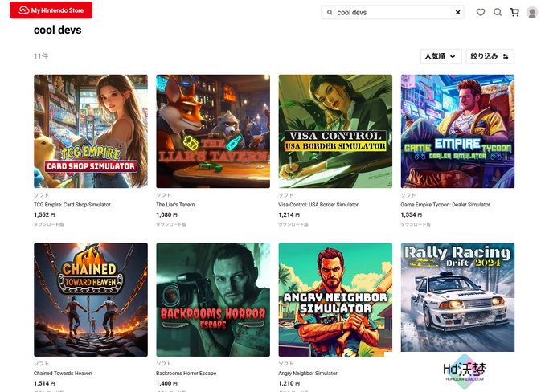Focus the search field containing cool devs
This screenshot has width=545, height=392.
click(392, 13)
